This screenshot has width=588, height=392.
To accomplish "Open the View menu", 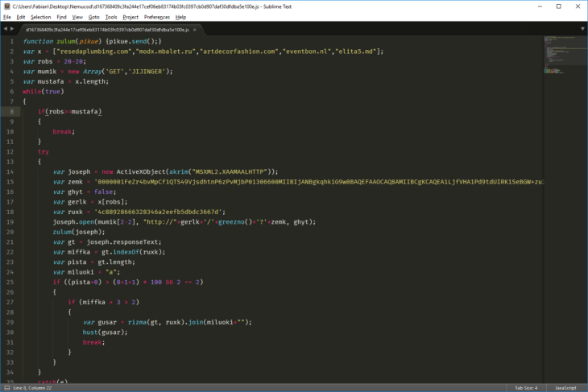I will click(x=77, y=17).
